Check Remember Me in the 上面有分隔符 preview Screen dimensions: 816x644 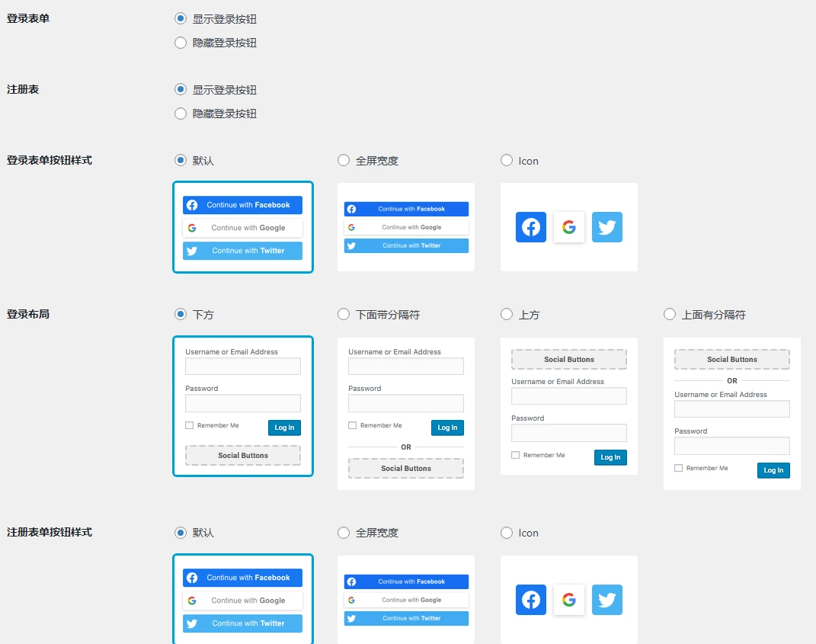tap(677, 468)
